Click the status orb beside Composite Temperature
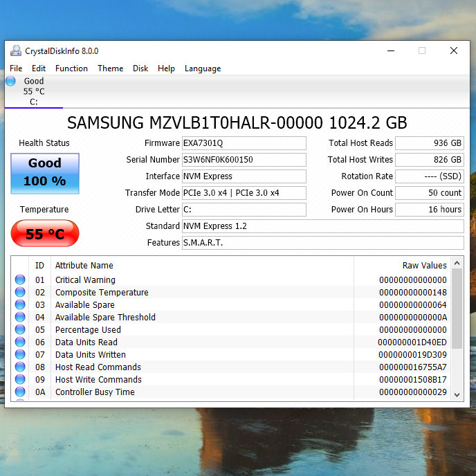Viewport: 476px width, 476px height. (x=20, y=292)
